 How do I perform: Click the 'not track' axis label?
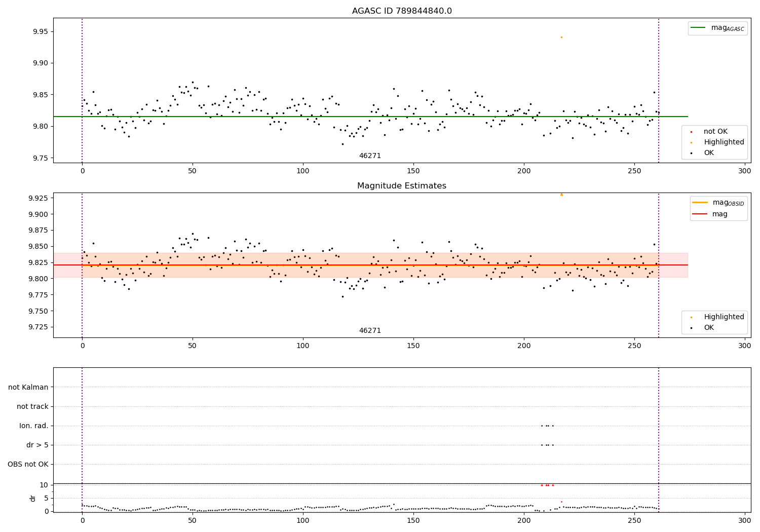tap(32, 407)
